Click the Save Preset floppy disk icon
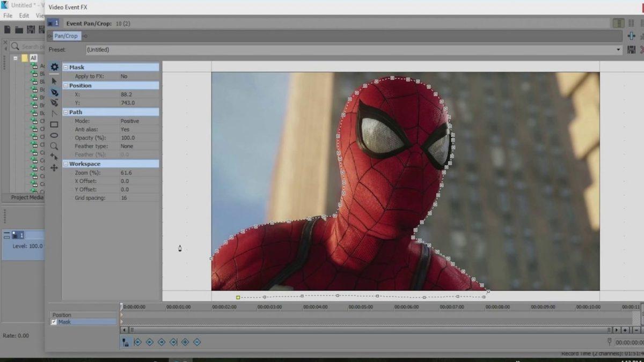 pos(632,49)
